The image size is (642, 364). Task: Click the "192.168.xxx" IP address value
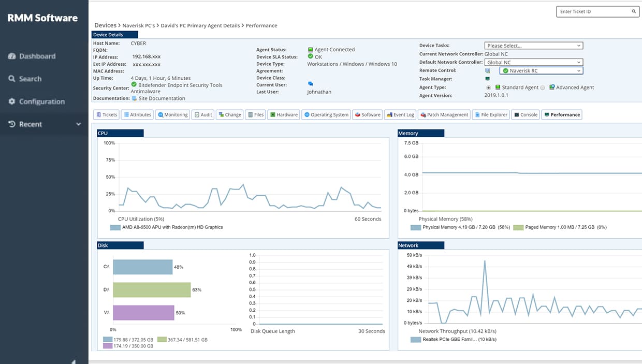pyautogui.click(x=147, y=57)
